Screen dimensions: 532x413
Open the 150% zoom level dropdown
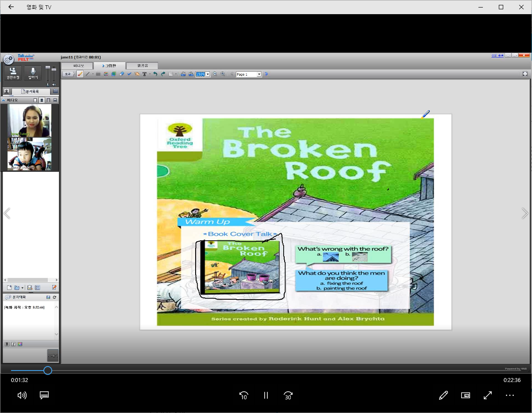[208, 74]
